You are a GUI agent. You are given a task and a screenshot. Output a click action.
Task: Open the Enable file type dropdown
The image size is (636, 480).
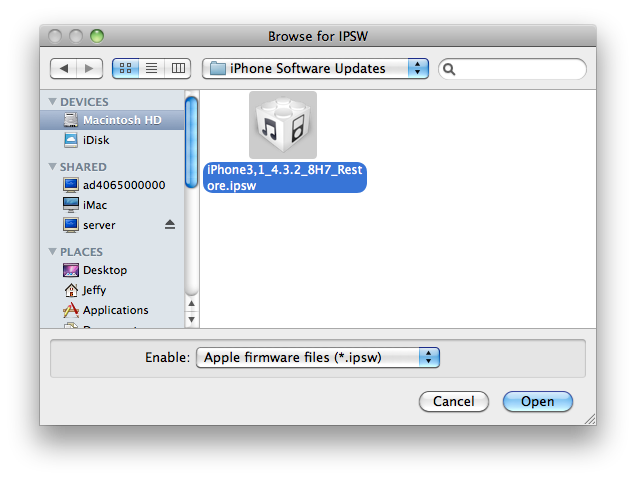pyautogui.click(x=318, y=357)
